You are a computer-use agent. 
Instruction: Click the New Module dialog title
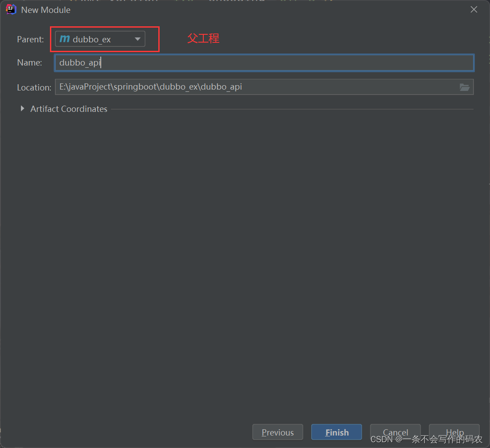pyautogui.click(x=45, y=9)
